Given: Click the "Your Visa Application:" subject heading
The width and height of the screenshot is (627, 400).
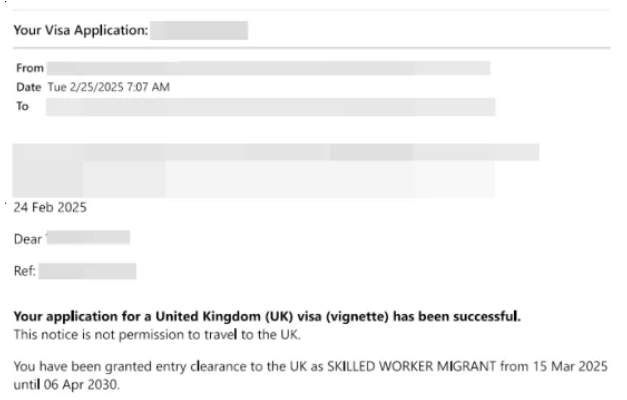Looking at the screenshot, I should (x=81, y=30).
